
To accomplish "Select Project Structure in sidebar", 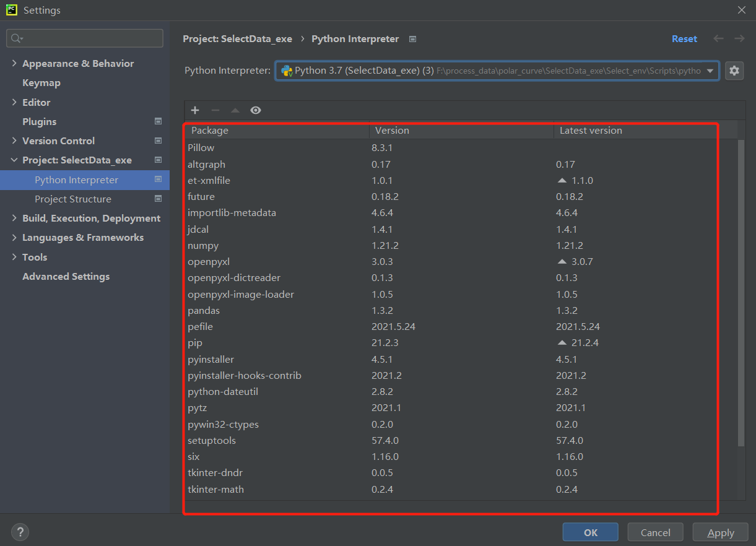I will (73, 199).
